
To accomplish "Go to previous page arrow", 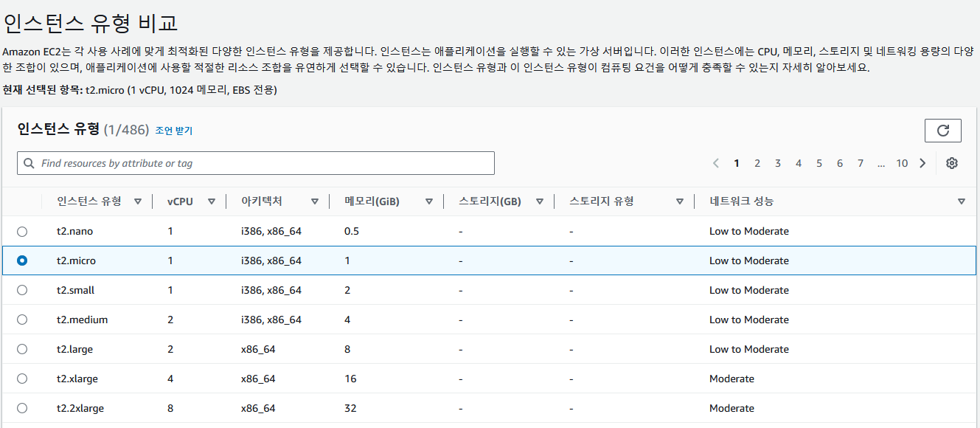I will [x=716, y=163].
